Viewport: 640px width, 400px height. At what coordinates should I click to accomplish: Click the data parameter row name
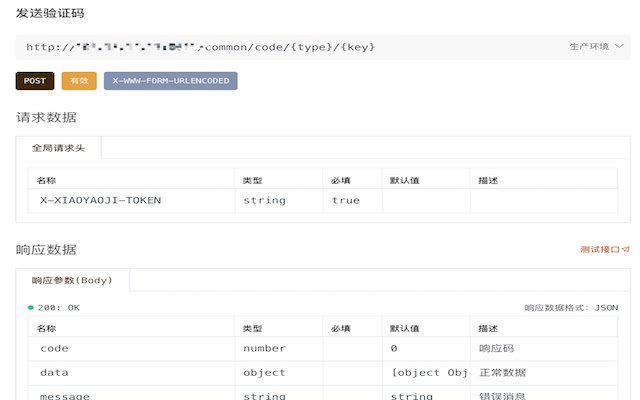click(54, 373)
